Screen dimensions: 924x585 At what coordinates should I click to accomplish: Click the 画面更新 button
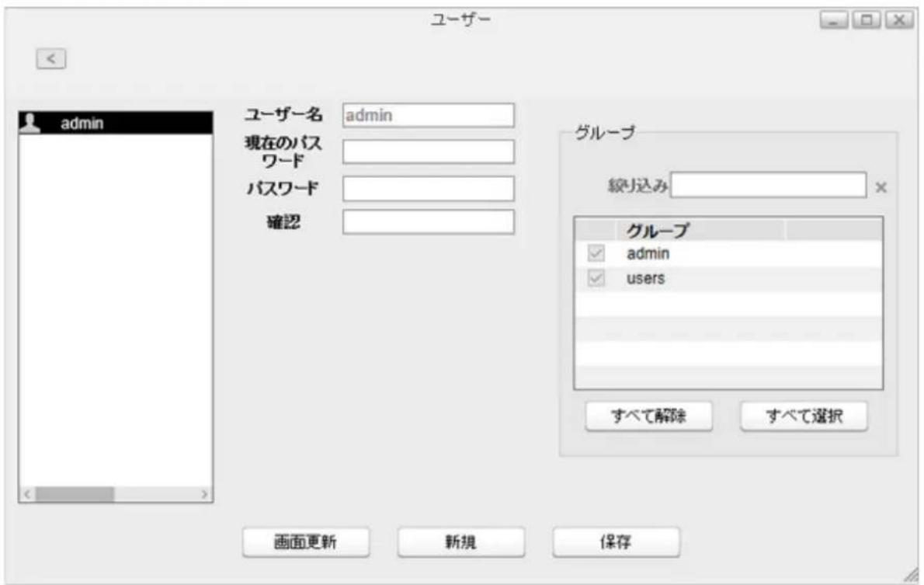pyautogui.click(x=306, y=542)
